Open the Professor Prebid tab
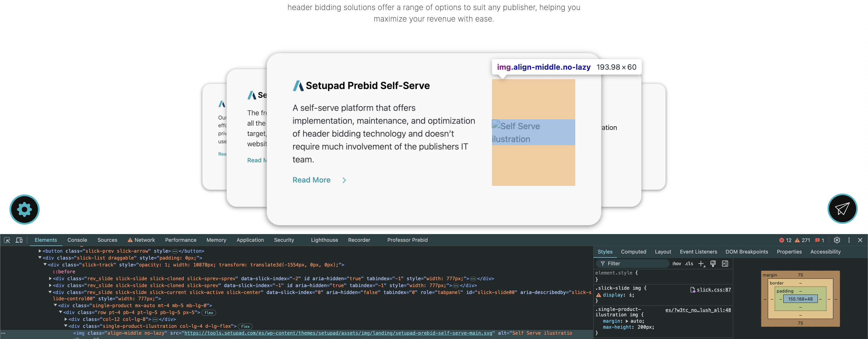The height and width of the screenshot is (339, 868). pyautogui.click(x=407, y=240)
